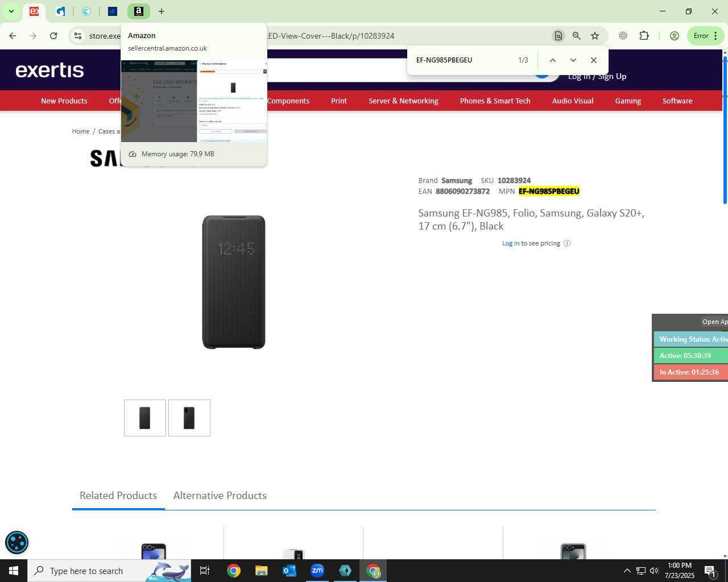Go to Home breadcrumb
728x582 pixels.
click(x=81, y=131)
